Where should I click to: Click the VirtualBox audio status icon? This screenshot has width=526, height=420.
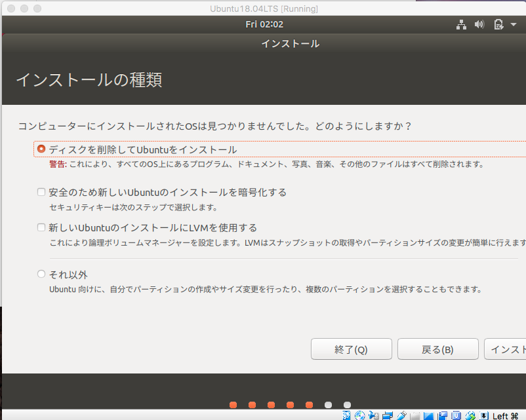click(373, 415)
